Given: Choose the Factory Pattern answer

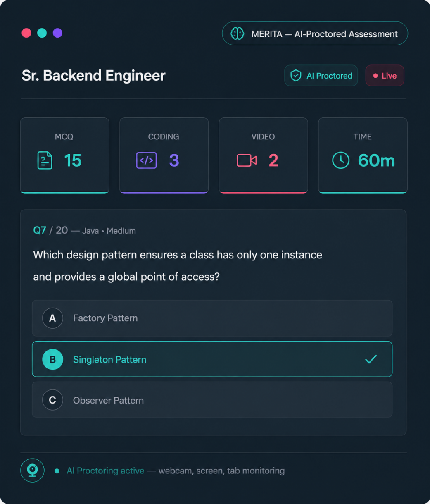Looking at the screenshot, I should click(x=212, y=318).
